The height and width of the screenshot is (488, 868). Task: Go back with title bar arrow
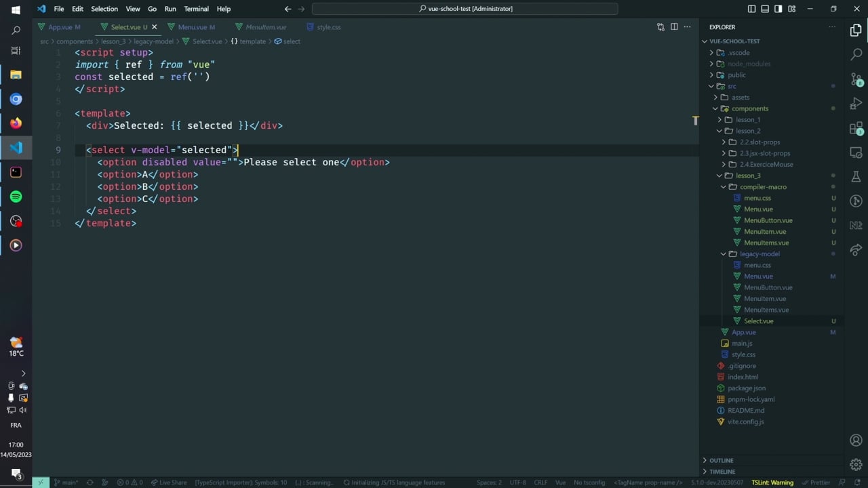click(288, 9)
